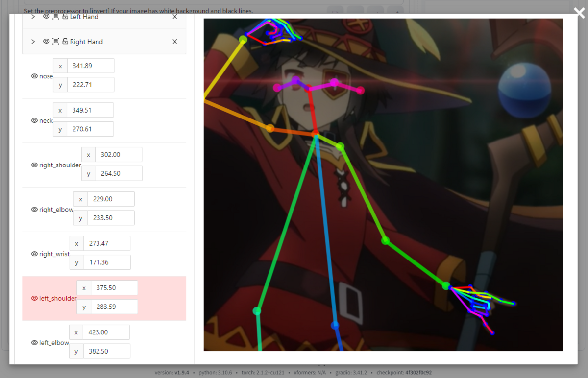
Task: Expand the Right Hand group chevron
Action: pyautogui.click(x=33, y=42)
